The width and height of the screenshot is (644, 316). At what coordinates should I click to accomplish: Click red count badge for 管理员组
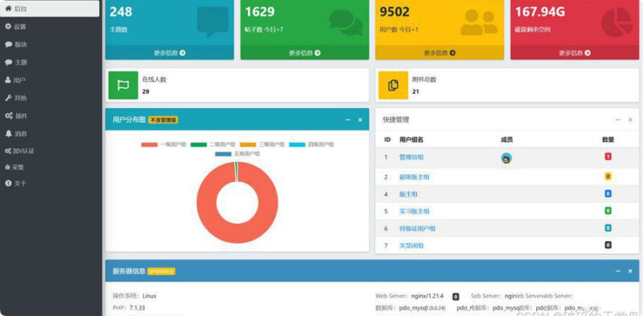click(x=608, y=156)
